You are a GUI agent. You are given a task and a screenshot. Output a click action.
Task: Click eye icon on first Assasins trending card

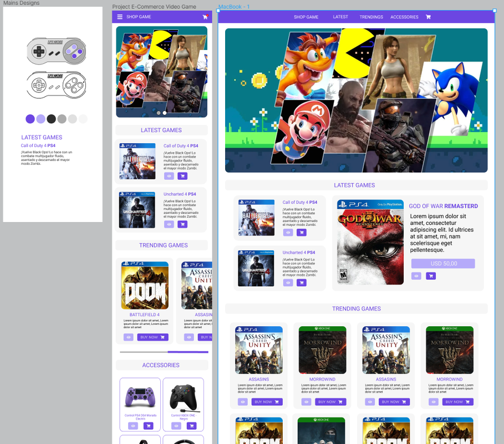pos(243,402)
